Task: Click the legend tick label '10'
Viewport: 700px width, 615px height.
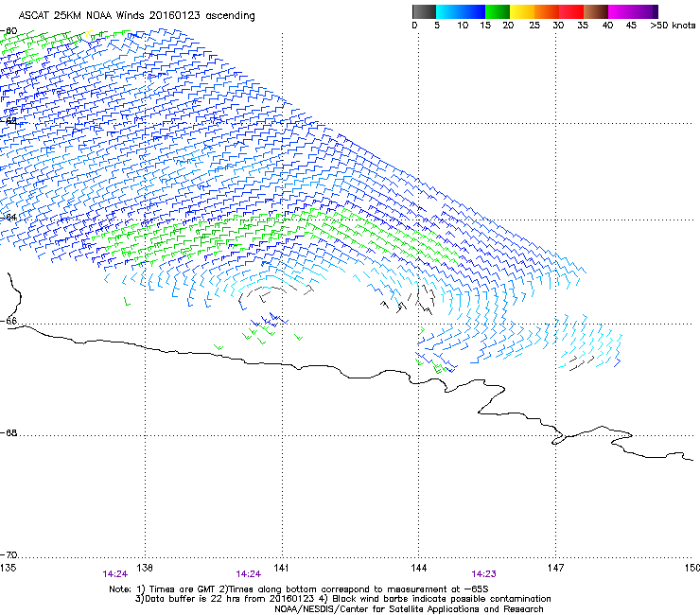Action: (463, 26)
